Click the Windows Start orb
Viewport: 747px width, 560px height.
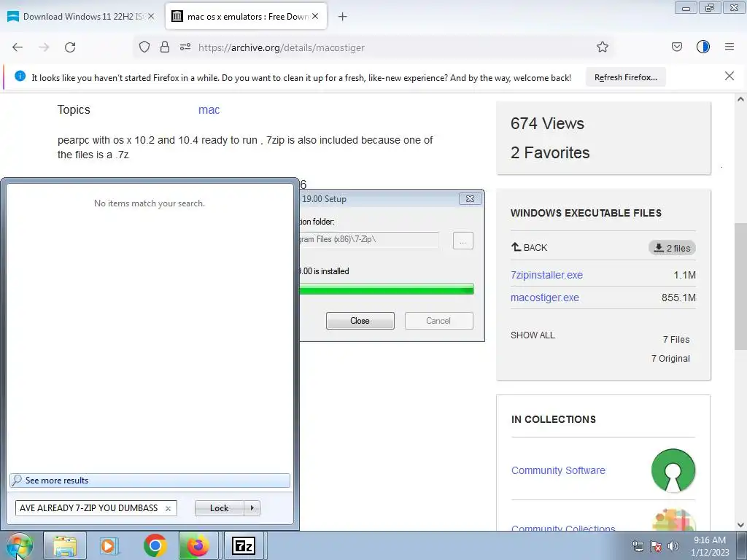[x=19, y=545]
